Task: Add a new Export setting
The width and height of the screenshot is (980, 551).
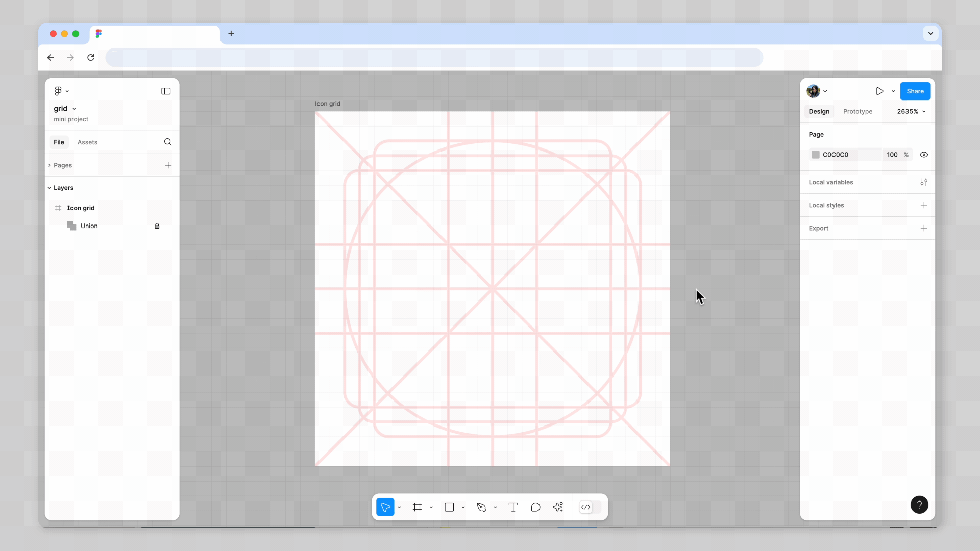Action: coord(924,228)
